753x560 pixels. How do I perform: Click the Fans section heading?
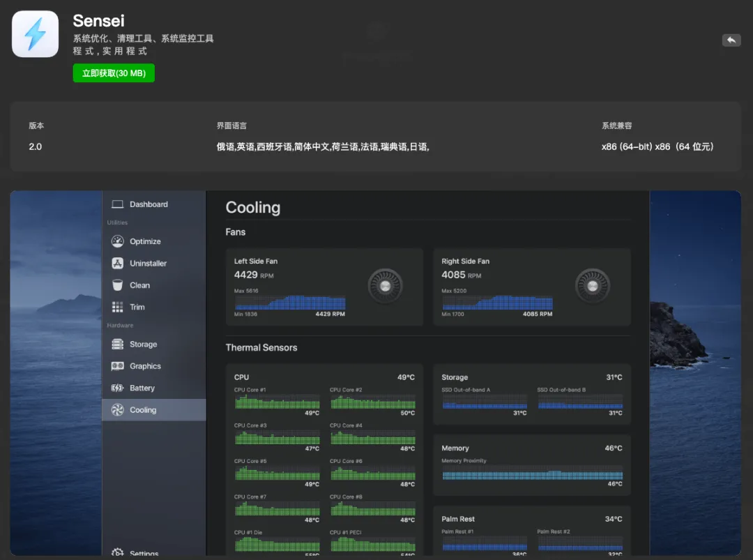coord(236,232)
